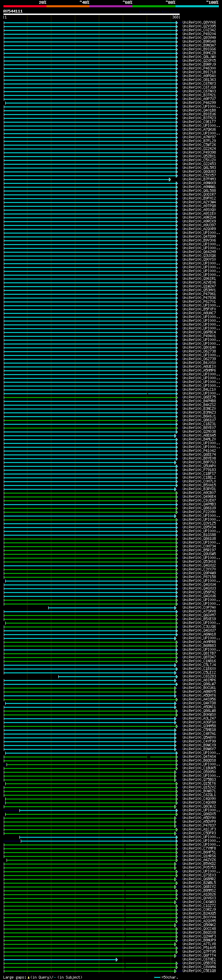Select the UniRef100_Q861U7 label

pyautogui.click(x=199, y=420)
